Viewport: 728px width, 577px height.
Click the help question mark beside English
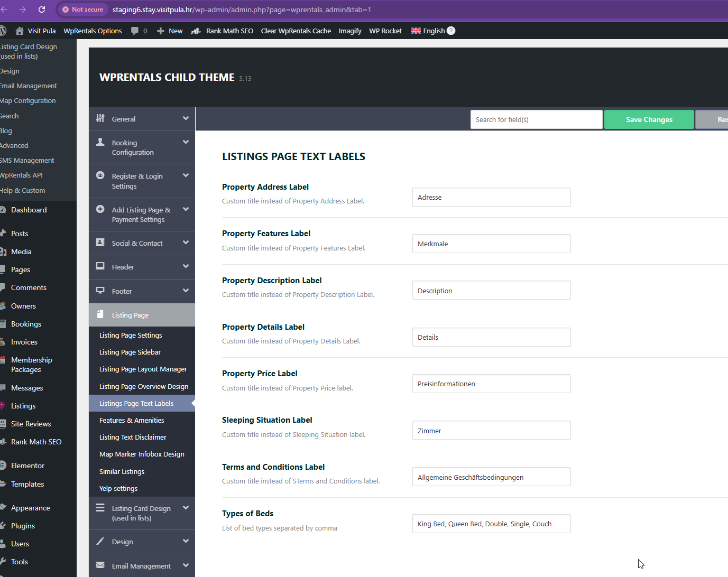(451, 31)
